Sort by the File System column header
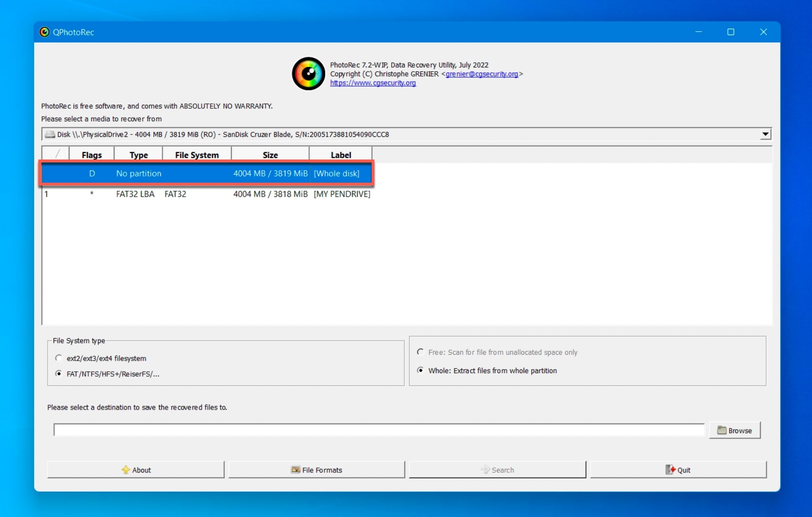This screenshot has width=812, height=517. [197, 155]
